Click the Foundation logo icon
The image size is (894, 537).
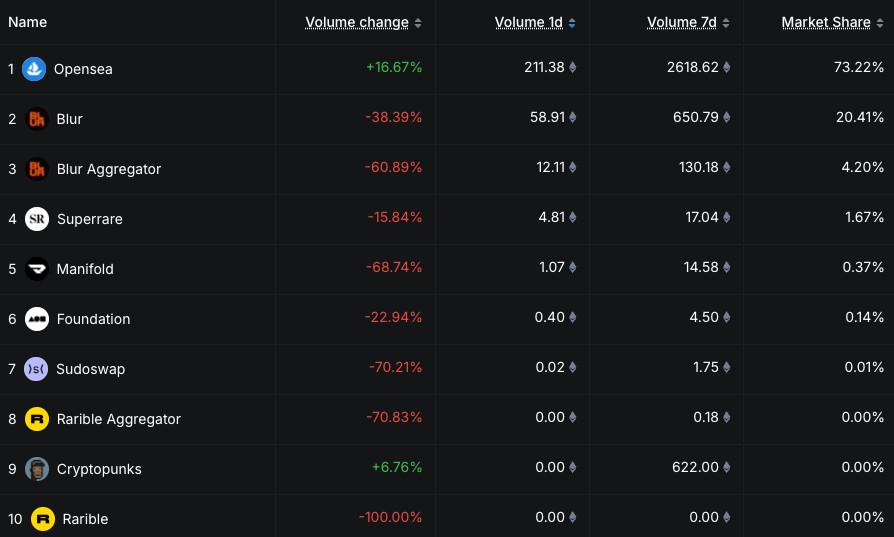[x=37, y=319]
